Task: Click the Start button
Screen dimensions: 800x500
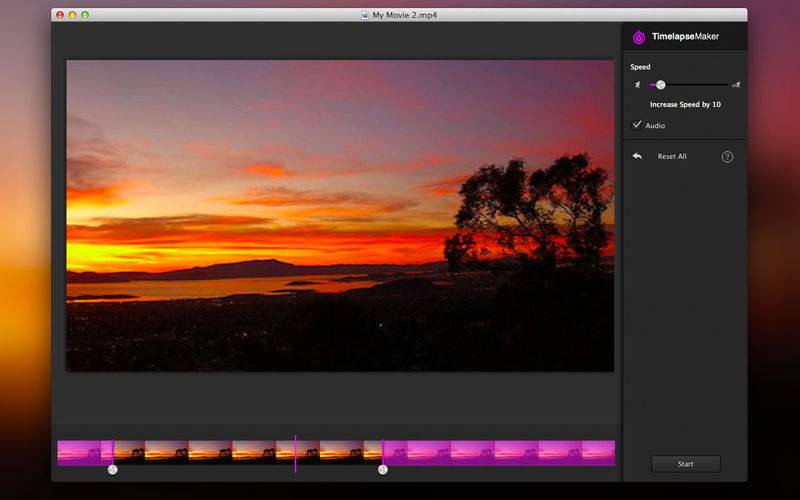Action: pyautogui.click(x=686, y=464)
